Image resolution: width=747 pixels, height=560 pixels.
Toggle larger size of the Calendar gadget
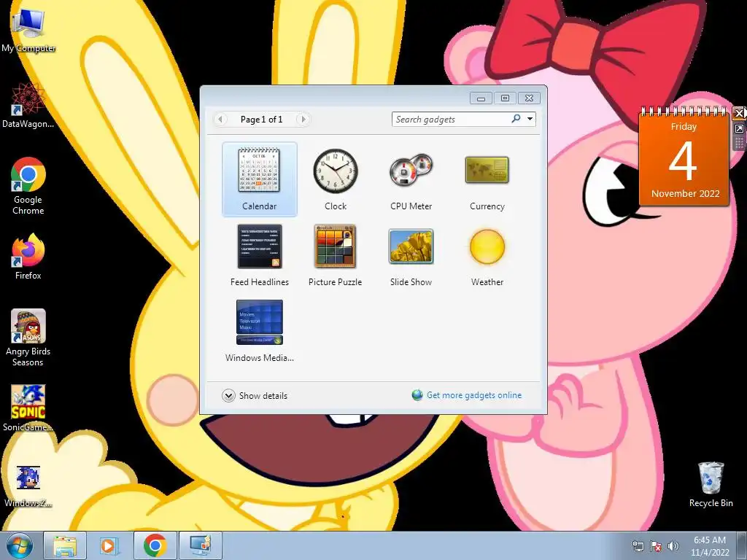click(739, 128)
